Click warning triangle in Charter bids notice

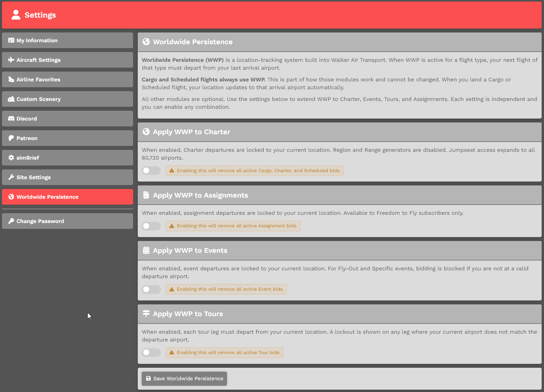tap(171, 171)
